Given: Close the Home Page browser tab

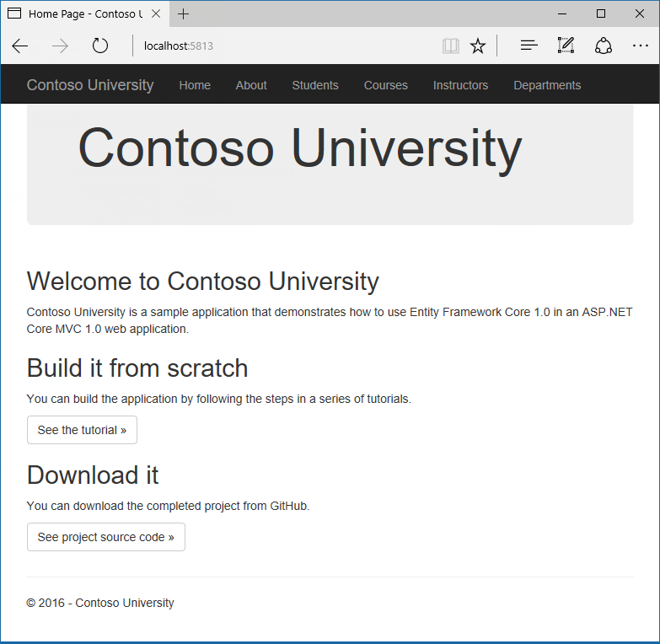Looking at the screenshot, I should pyautogui.click(x=156, y=14).
